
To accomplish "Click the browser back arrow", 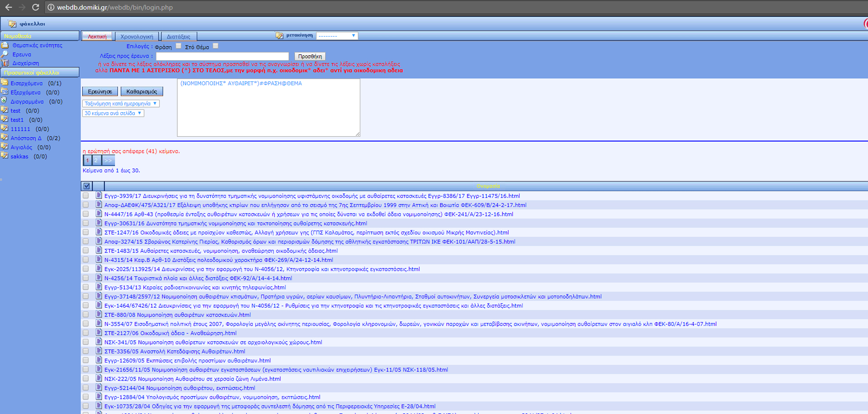I will (8, 7).
